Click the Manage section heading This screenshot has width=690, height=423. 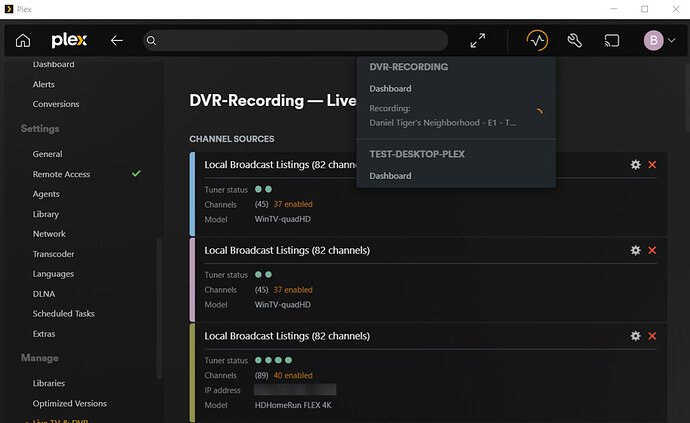pyautogui.click(x=40, y=358)
